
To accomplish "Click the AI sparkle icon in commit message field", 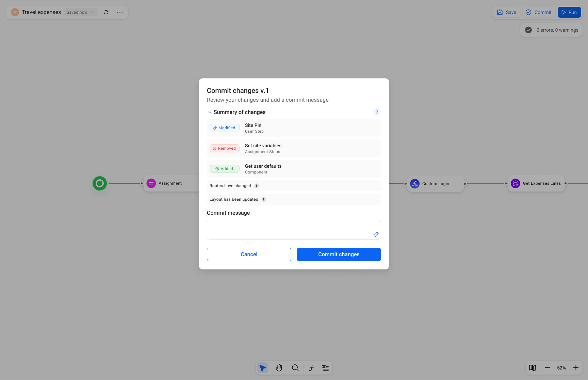I will point(376,234).
